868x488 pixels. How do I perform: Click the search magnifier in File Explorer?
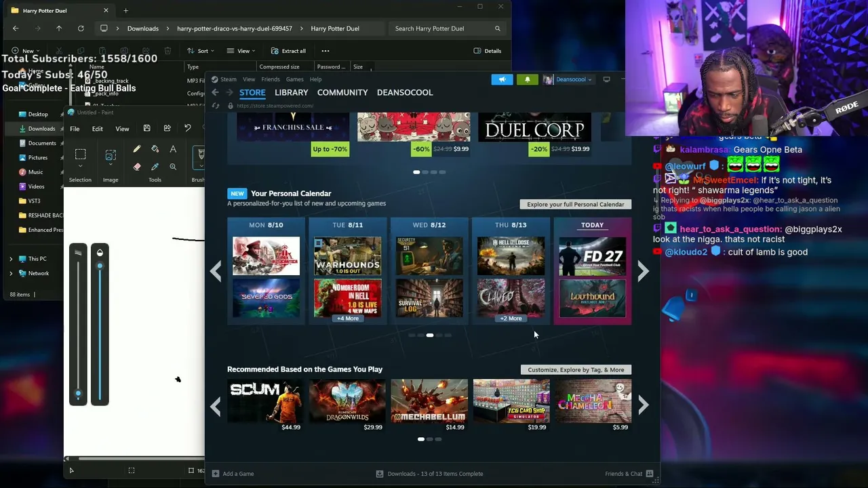(498, 28)
